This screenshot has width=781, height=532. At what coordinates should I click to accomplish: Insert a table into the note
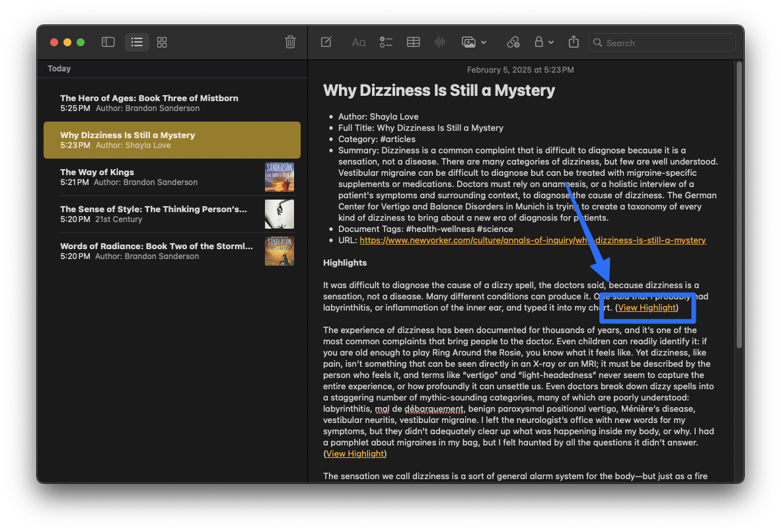click(x=413, y=42)
